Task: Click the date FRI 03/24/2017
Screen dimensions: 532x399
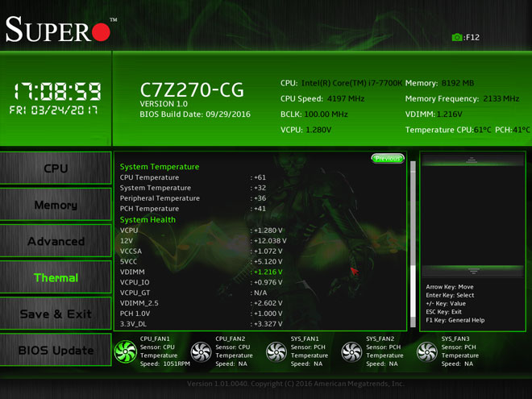Action: point(53,110)
